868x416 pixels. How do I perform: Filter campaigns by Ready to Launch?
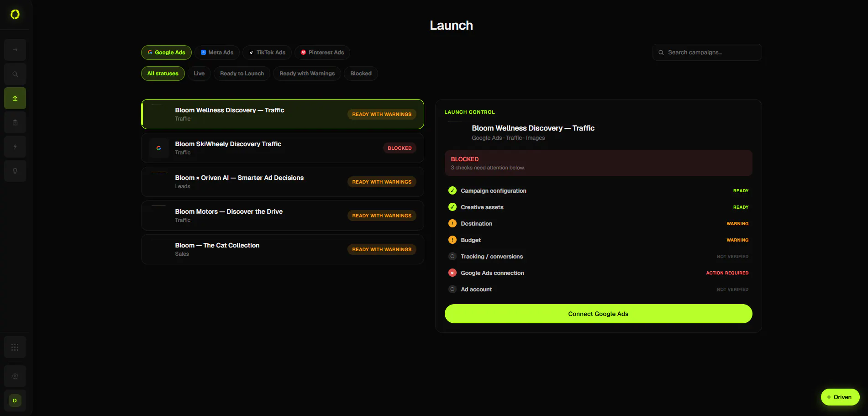pos(242,74)
